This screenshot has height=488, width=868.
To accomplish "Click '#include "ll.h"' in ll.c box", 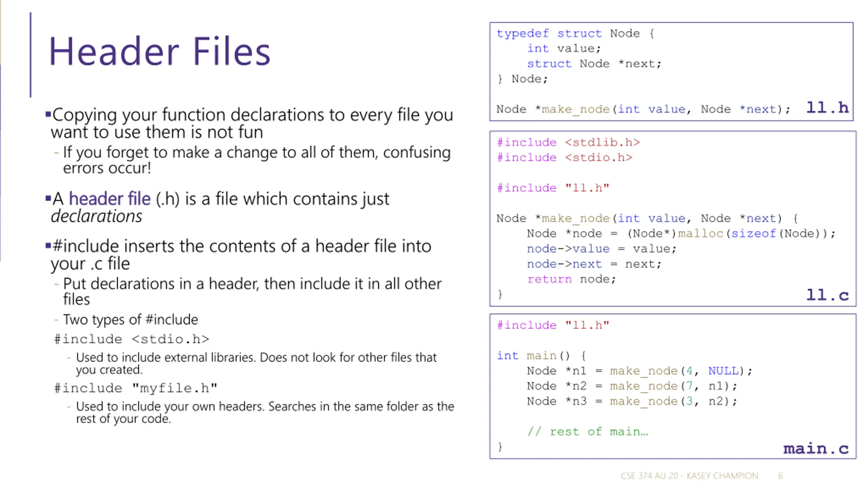I will click(x=553, y=188).
